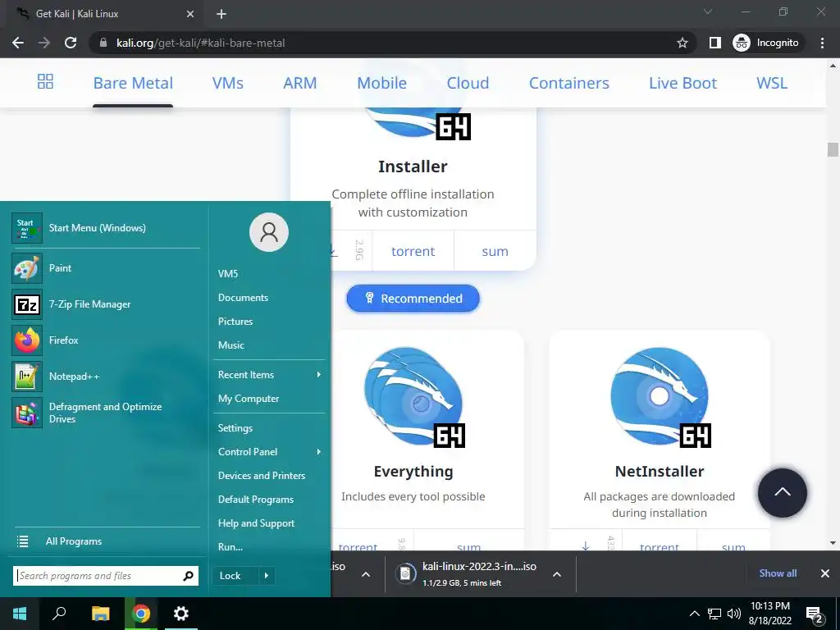
Task: Click the network tray icon
Action: 714,614
